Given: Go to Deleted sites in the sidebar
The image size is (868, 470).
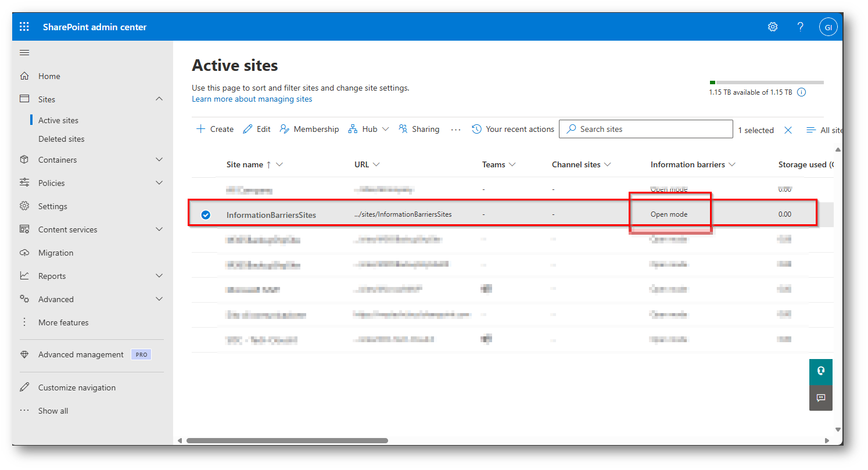Looking at the screenshot, I should click(x=62, y=139).
